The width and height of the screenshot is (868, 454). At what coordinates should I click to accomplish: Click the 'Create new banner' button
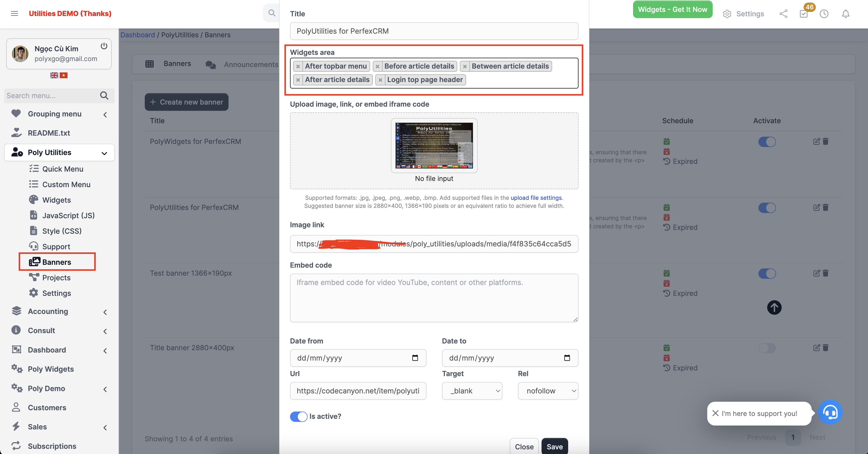coord(186,102)
